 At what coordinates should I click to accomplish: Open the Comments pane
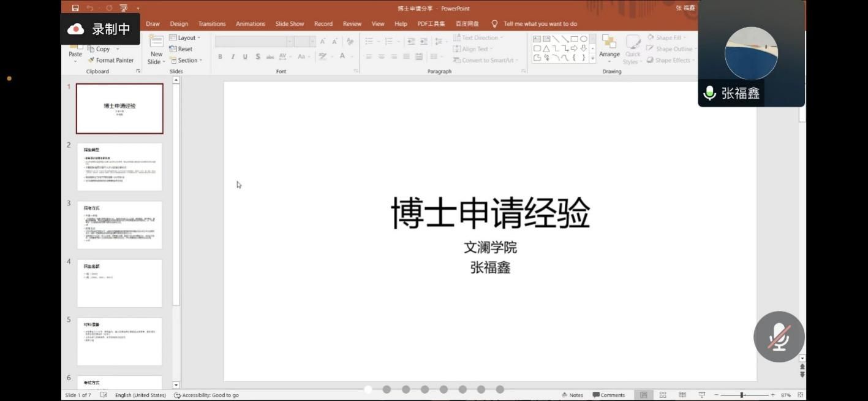[608, 395]
